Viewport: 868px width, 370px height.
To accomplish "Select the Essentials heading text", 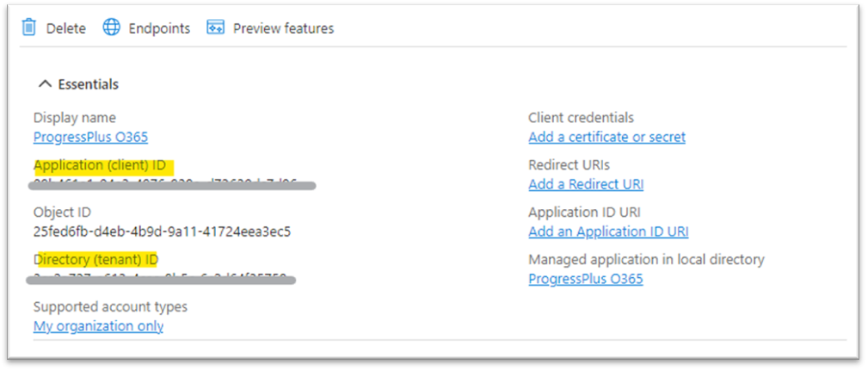I will 89,84.
